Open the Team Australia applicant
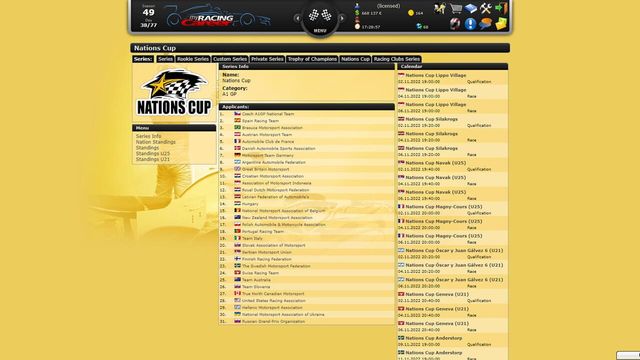The width and height of the screenshot is (640, 360). tap(256, 280)
